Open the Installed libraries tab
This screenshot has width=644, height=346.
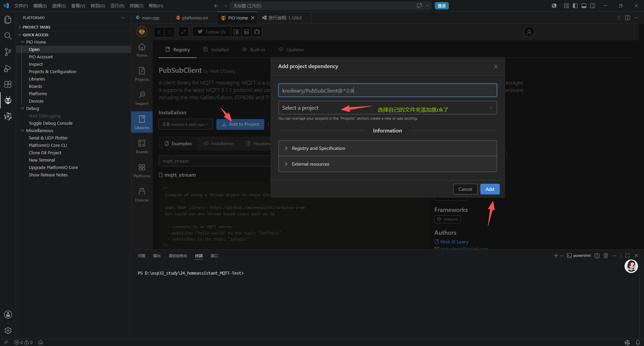coord(216,50)
